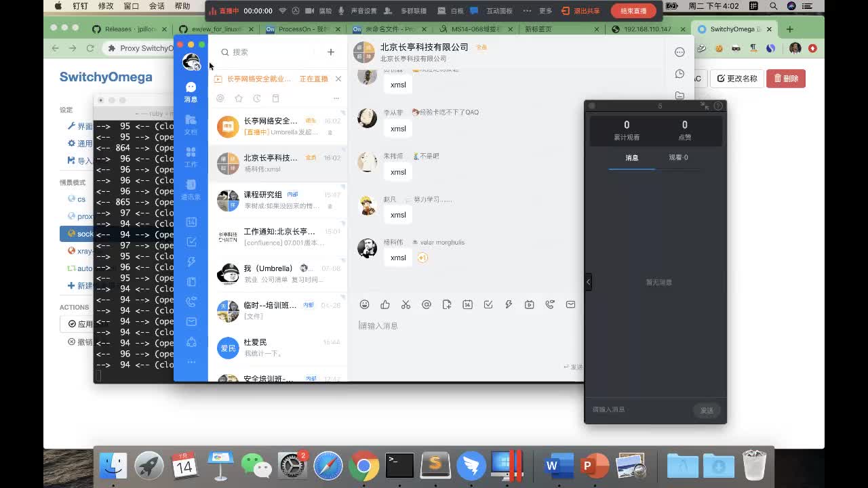Screen dimensions: 868x488
Task: Open Microsoft Word from the Dock
Action: click(558, 466)
